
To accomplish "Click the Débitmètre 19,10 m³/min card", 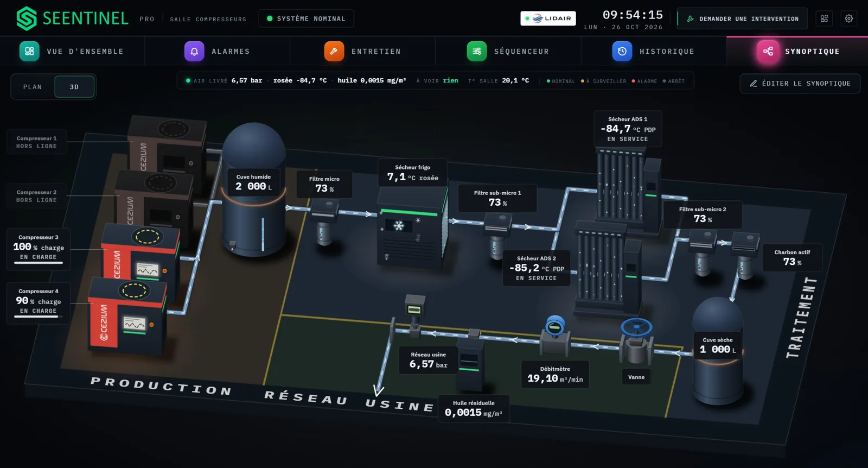I will coord(555,375).
